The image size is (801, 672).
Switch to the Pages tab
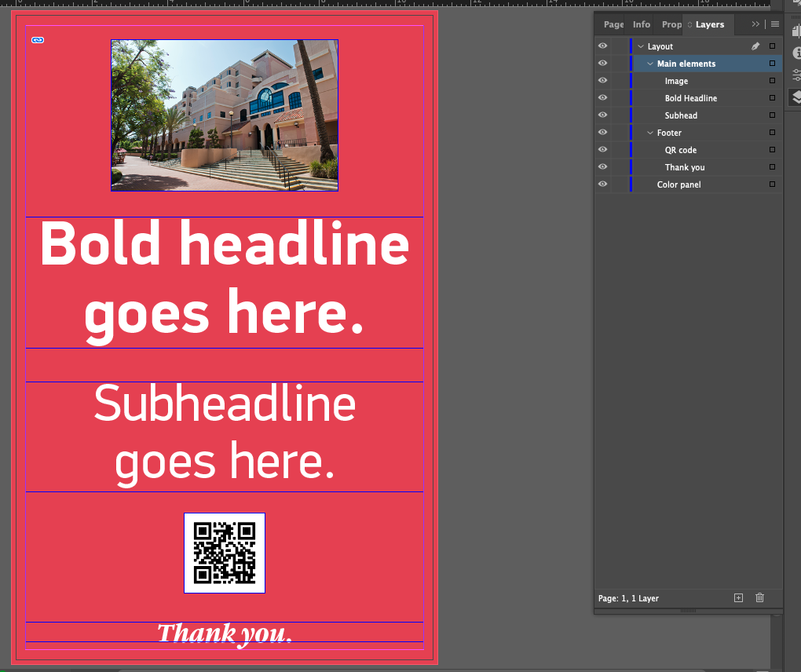click(613, 24)
